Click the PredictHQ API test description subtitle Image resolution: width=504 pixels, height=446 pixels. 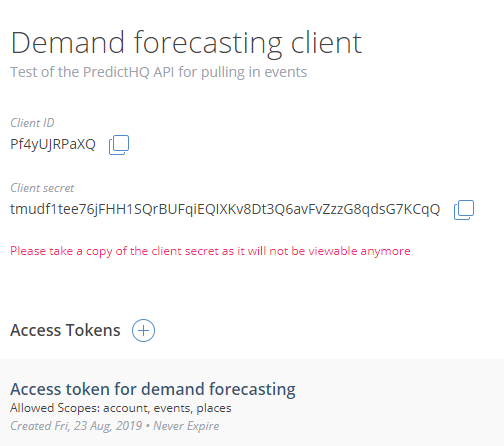coord(158,72)
